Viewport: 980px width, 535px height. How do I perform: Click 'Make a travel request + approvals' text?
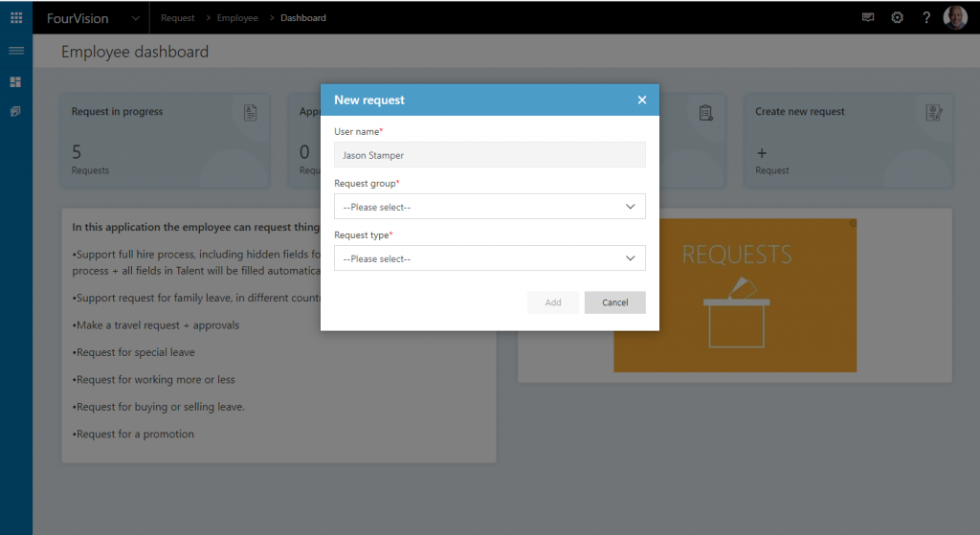tap(156, 325)
